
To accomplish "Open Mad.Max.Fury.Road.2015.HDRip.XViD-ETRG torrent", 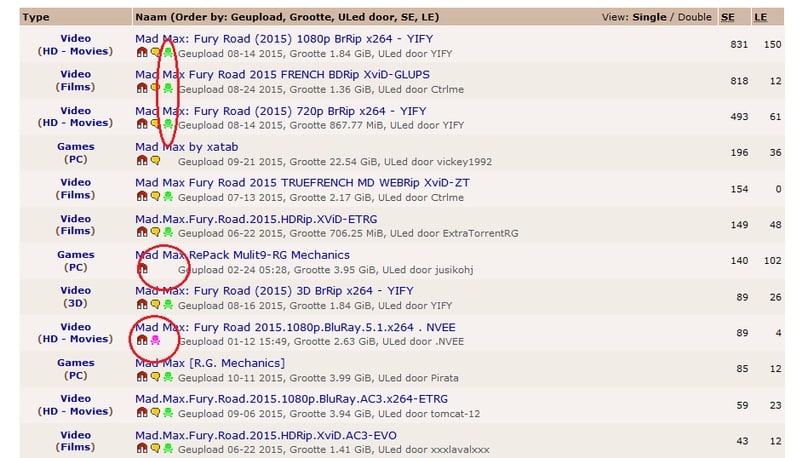I will pyautogui.click(x=256, y=219).
